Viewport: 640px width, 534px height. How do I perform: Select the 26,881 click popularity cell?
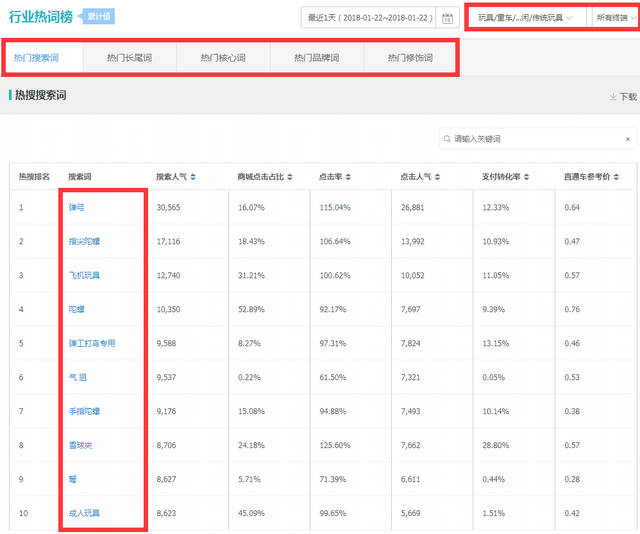(412, 207)
